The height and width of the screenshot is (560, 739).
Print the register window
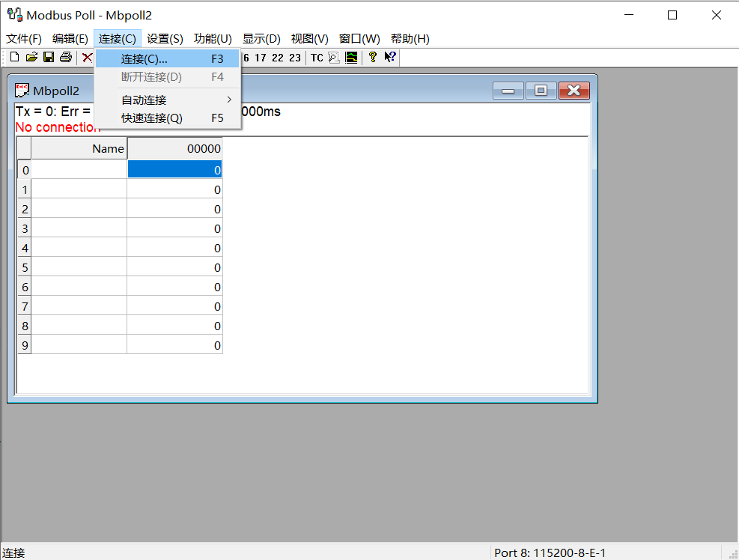click(65, 57)
